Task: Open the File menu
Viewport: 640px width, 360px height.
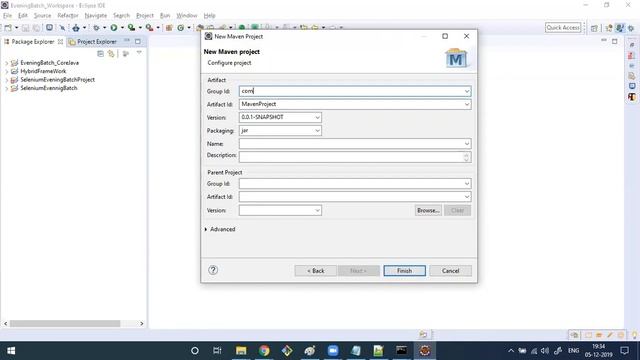Action: [7, 16]
